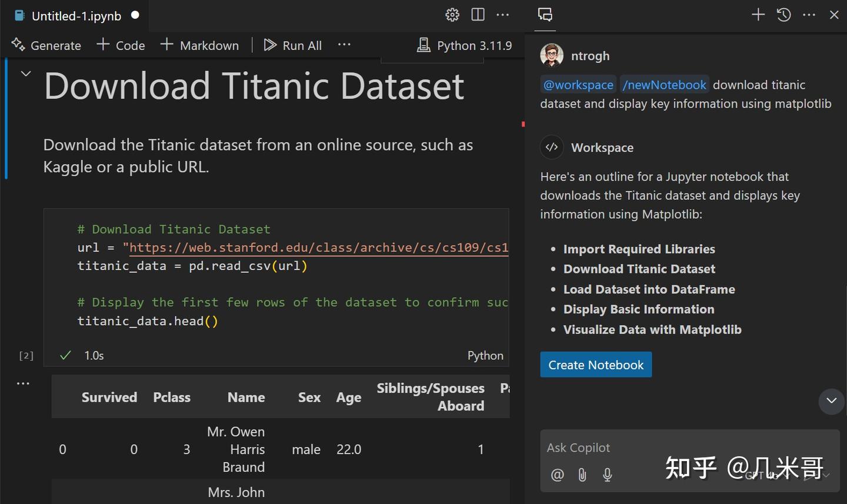The width and height of the screenshot is (847, 504).
Task: Open cell actions via the ellipsis icon
Action: click(24, 383)
